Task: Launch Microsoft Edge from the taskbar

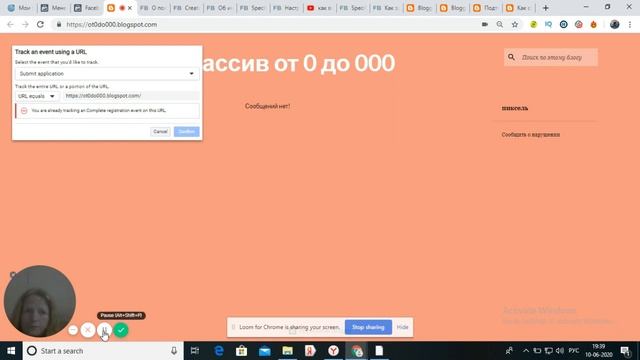Action: click(219, 351)
